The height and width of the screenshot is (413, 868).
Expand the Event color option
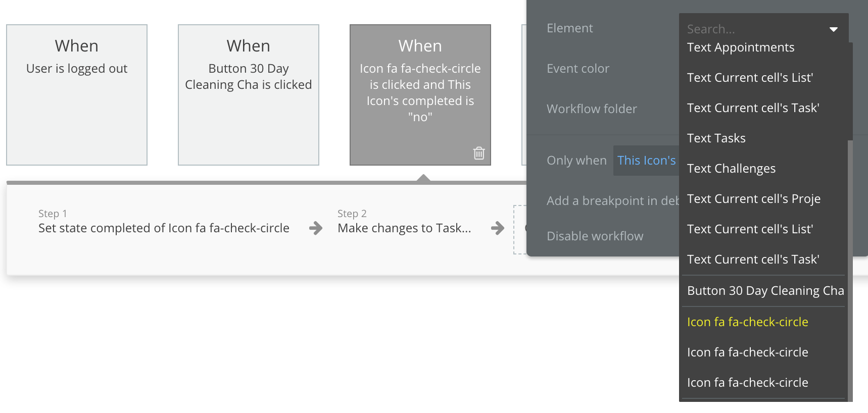578,69
